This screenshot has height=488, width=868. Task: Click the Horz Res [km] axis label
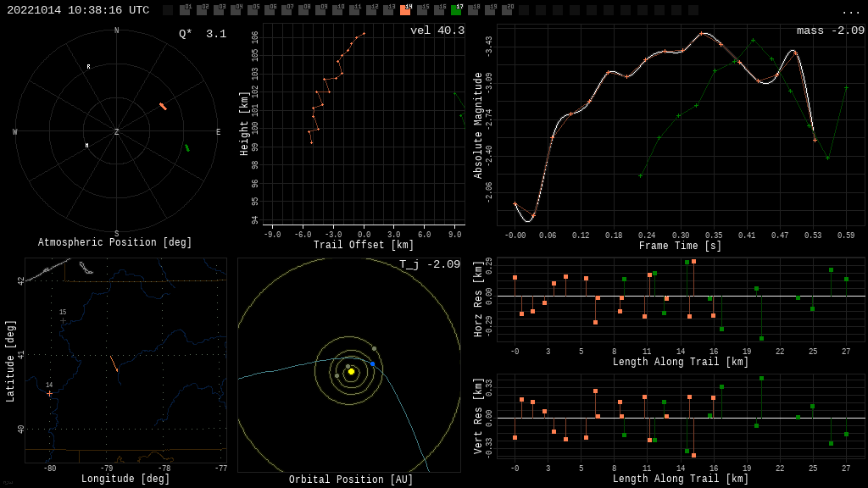point(478,299)
